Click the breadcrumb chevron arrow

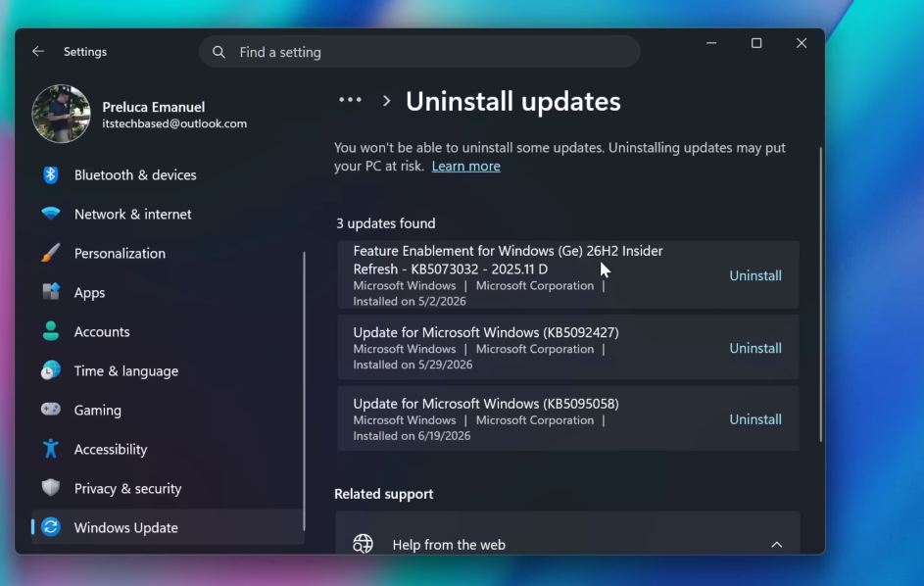click(x=387, y=101)
